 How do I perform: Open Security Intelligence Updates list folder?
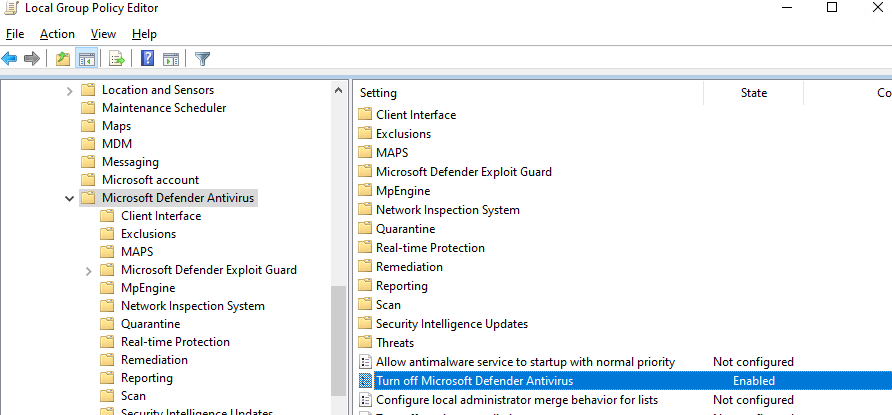(452, 324)
